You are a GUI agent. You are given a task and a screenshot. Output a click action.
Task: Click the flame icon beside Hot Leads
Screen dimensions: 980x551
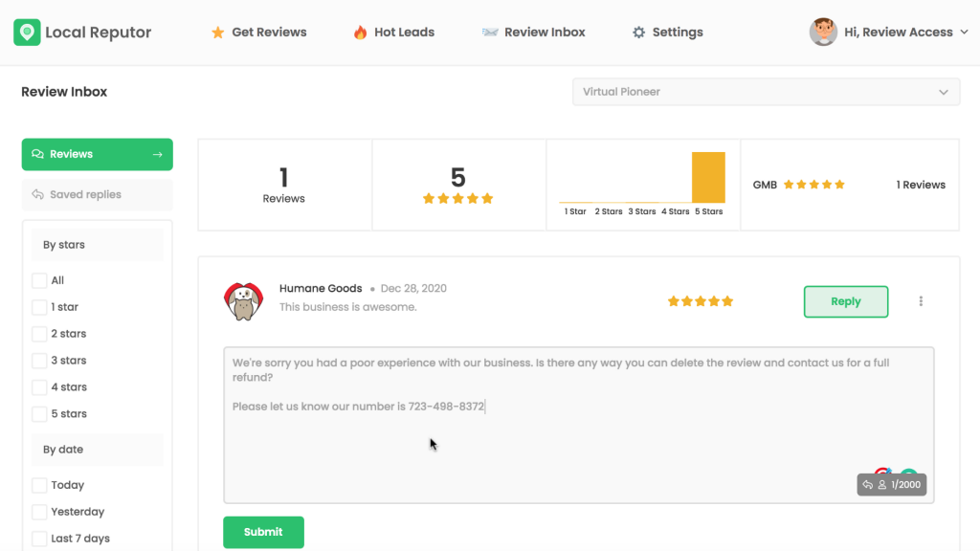(x=360, y=33)
